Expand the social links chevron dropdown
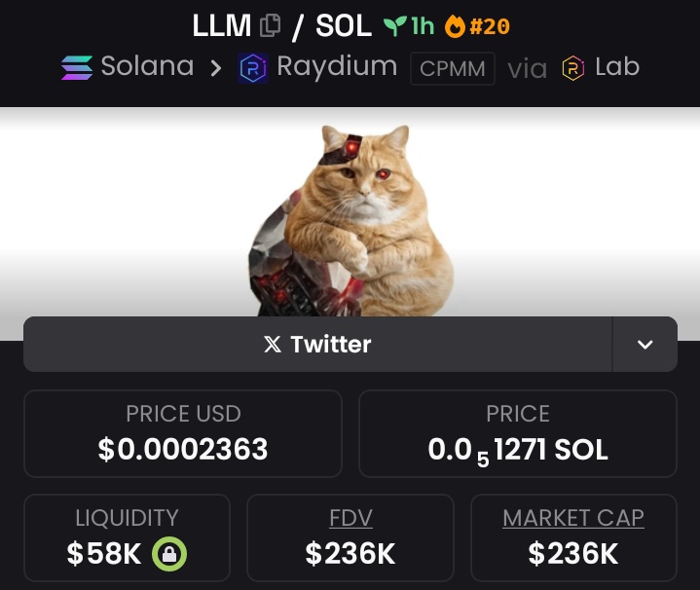700x590 pixels. [x=645, y=344]
